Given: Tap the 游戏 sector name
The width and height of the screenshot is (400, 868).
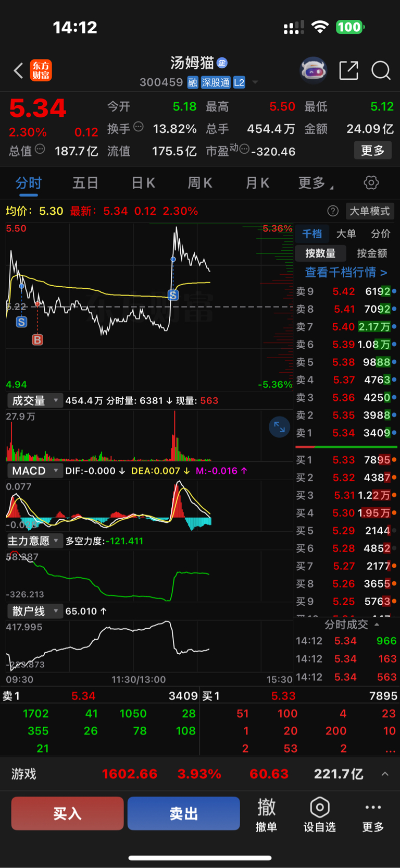Looking at the screenshot, I should [24, 774].
